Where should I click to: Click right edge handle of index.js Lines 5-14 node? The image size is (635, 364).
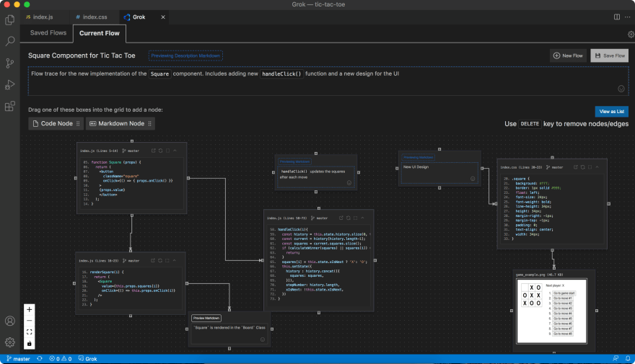click(x=188, y=178)
